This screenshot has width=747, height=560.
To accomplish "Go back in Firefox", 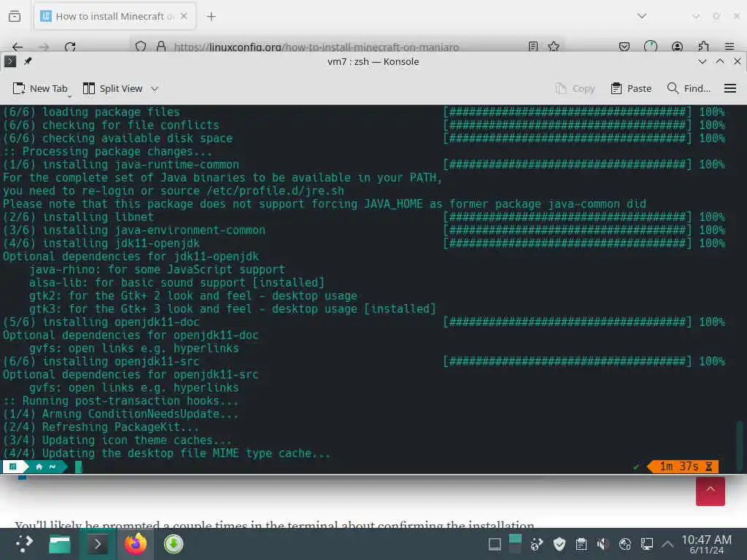I will click(18, 47).
